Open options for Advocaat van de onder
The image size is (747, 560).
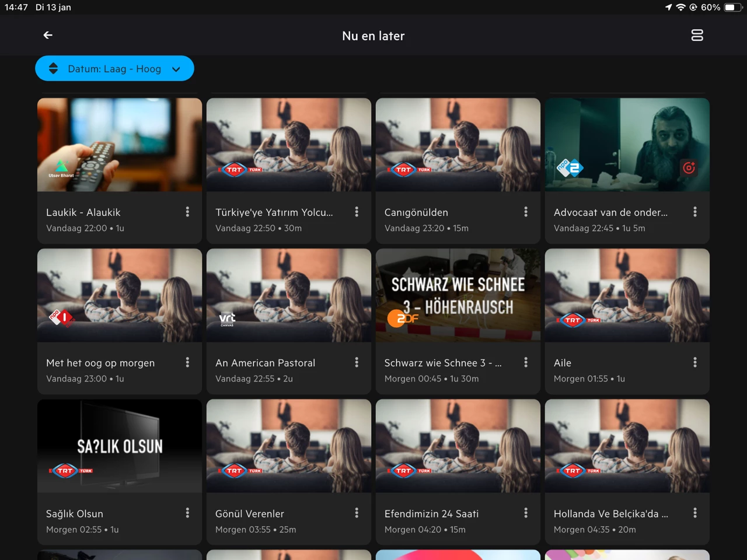694,212
